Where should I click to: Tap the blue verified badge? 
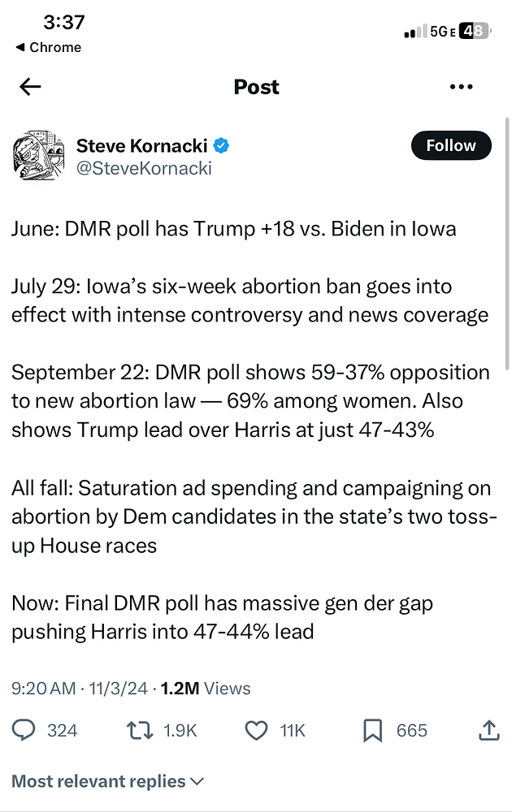click(x=222, y=146)
